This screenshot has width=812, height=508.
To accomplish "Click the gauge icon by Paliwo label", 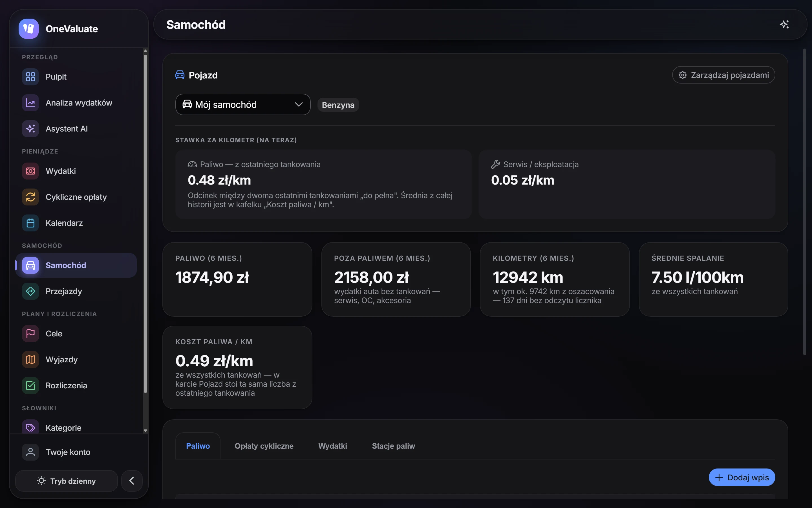I will [192, 164].
